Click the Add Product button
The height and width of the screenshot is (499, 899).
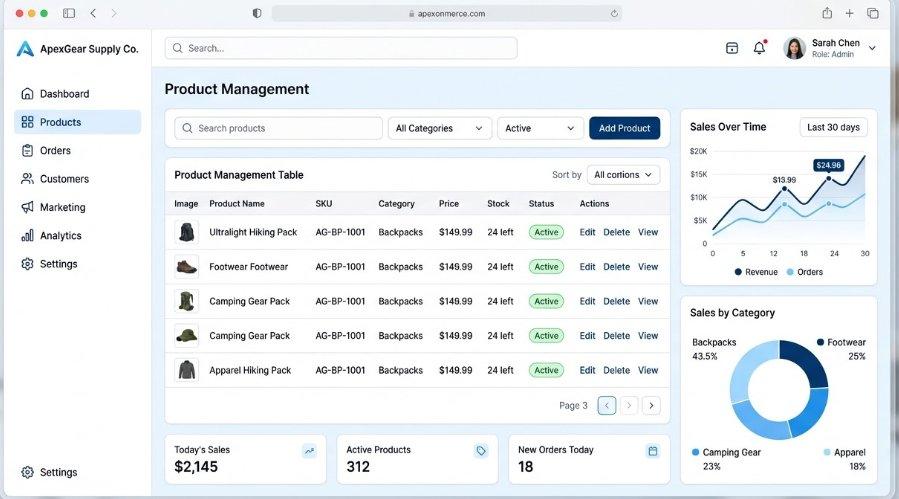pos(624,128)
